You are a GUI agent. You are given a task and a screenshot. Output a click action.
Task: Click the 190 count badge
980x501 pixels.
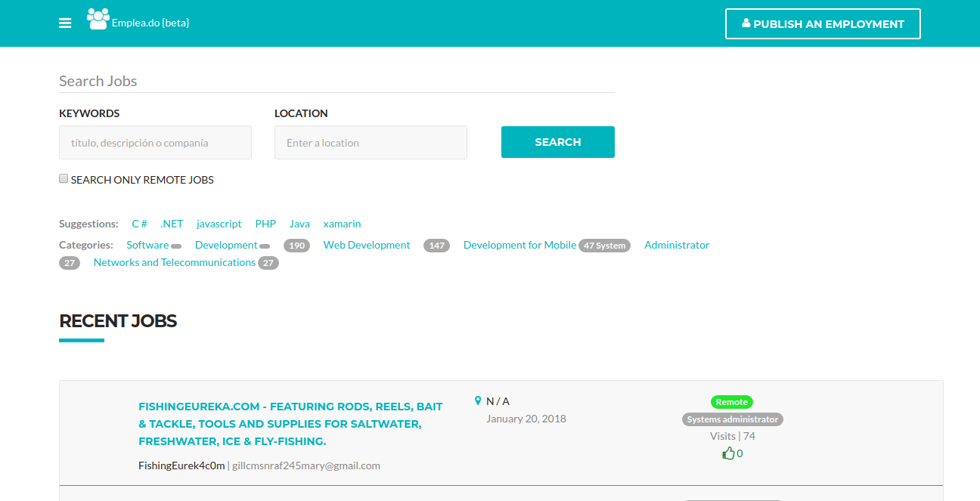point(296,246)
